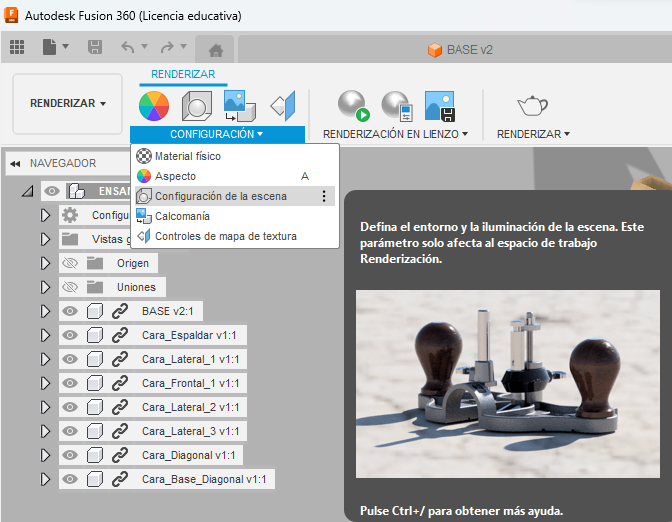The height and width of the screenshot is (522, 672).
Task: Open the RENDERIZAR panel dropdown by the teapot
Action: click(x=533, y=134)
